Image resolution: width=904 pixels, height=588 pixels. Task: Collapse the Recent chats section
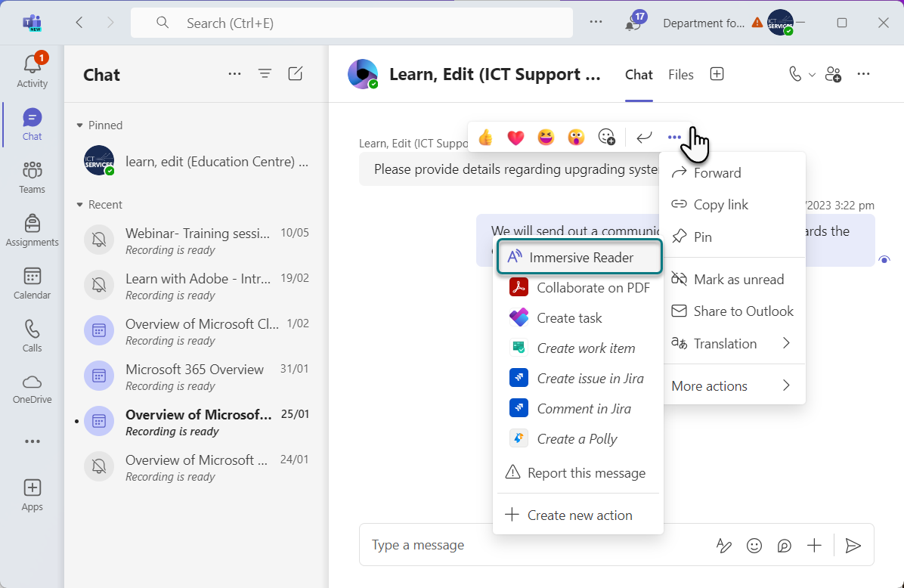pos(79,205)
